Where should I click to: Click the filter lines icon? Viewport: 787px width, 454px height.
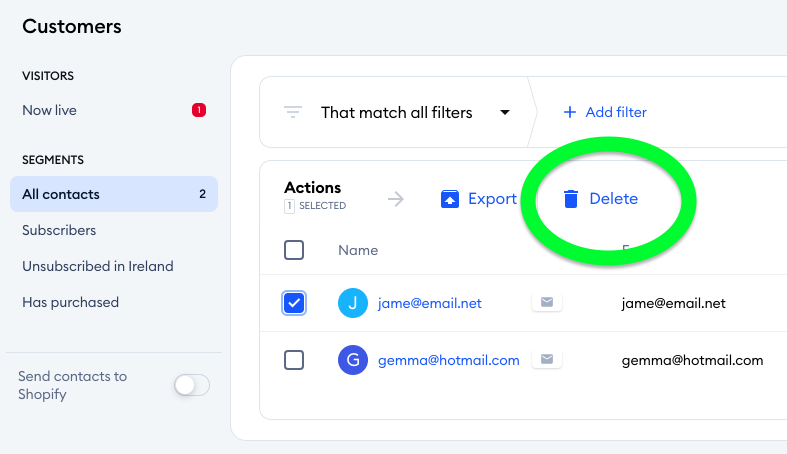point(293,112)
